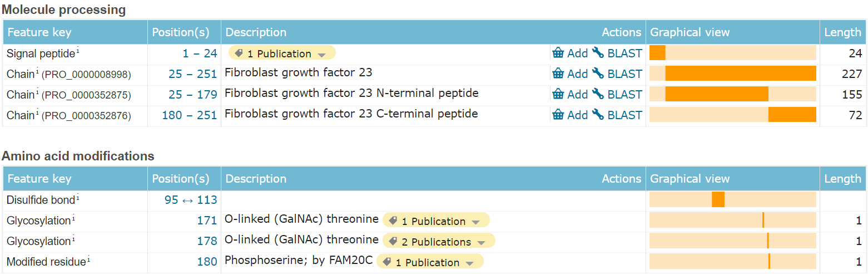The width and height of the screenshot is (868, 274).
Task: Click the tag icon in Signal peptide publication badge
Action: pos(239,53)
